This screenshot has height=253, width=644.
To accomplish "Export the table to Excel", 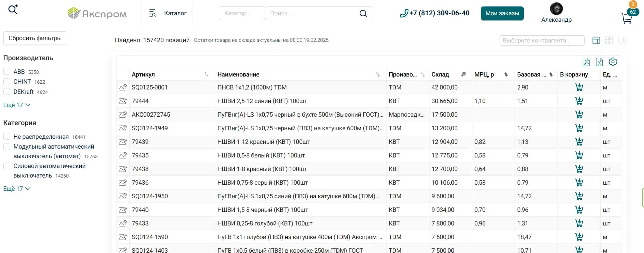I will click(x=599, y=62).
